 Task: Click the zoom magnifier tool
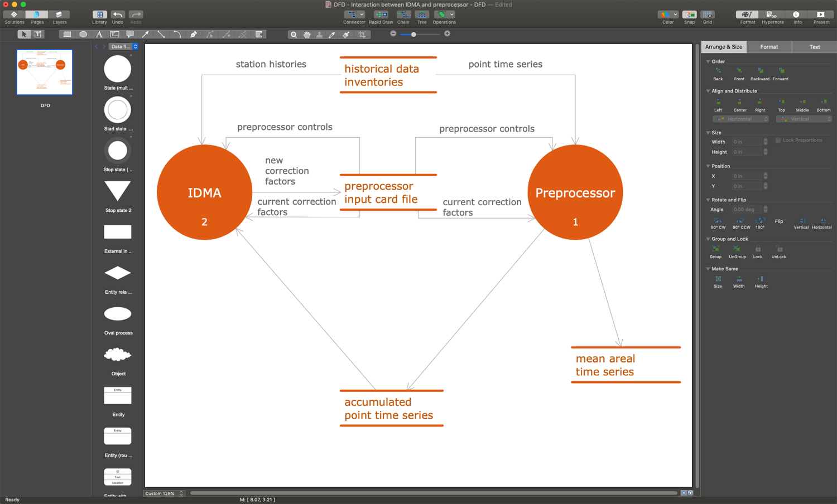pos(294,35)
